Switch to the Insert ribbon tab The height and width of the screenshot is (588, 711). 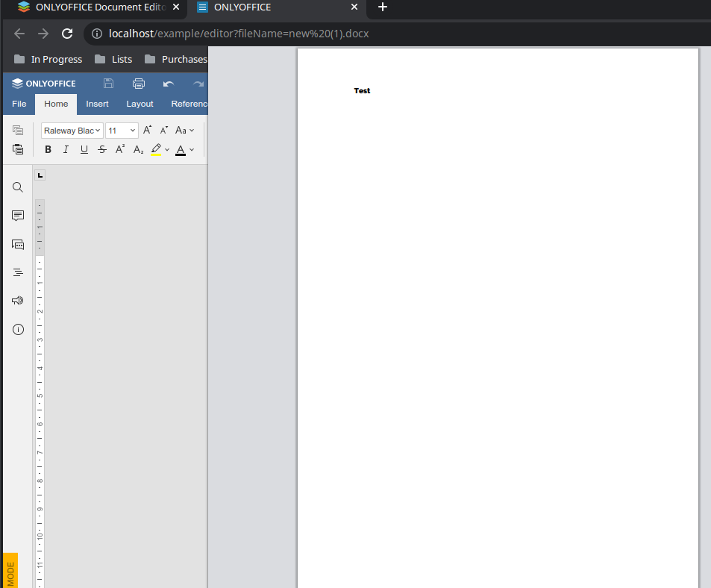click(x=97, y=104)
